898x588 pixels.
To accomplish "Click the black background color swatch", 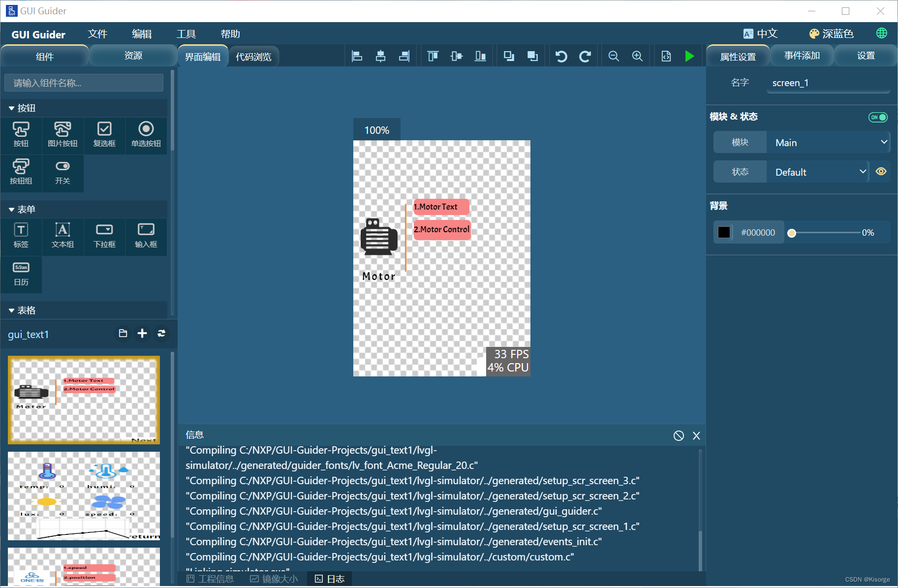I will point(724,232).
